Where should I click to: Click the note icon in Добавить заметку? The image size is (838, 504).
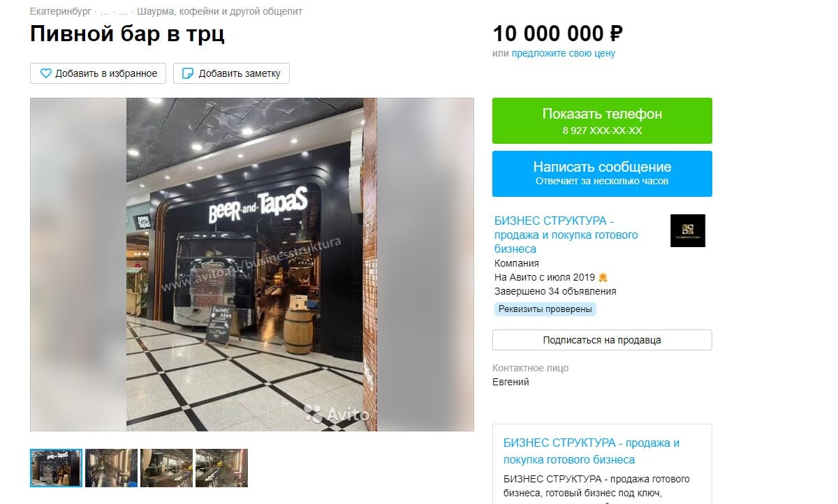(187, 73)
